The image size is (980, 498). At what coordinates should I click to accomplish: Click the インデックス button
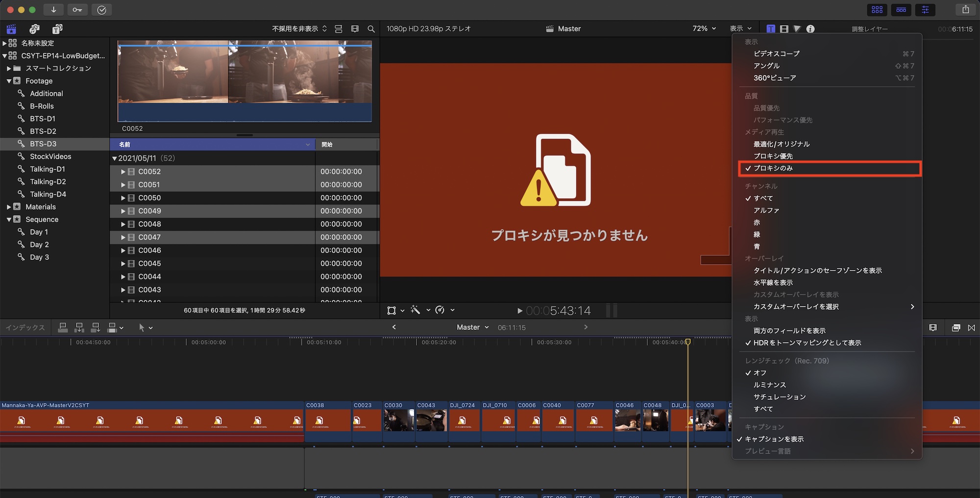pos(25,327)
